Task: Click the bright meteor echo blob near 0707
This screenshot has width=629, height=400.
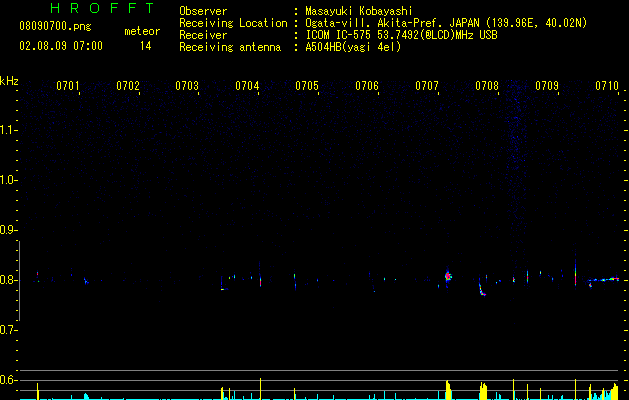Action: click(x=448, y=276)
